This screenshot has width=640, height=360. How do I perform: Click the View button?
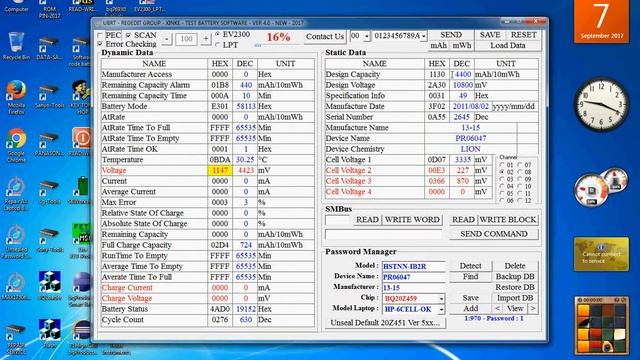[x=515, y=309]
